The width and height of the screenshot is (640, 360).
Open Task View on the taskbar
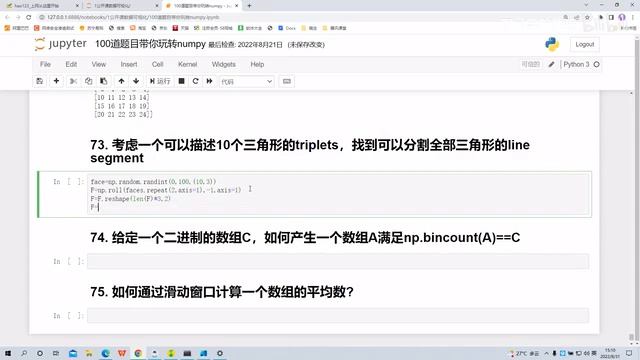coord(56,353)
